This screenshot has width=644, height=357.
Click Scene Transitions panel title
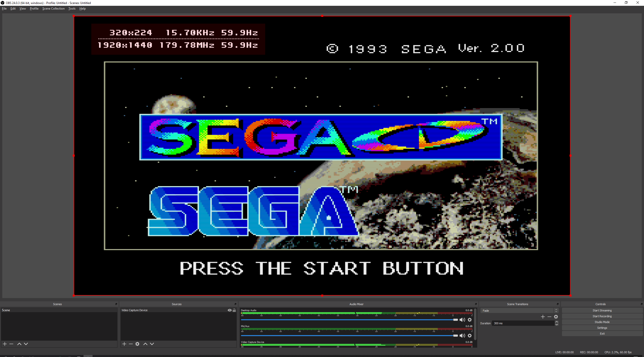517,304
